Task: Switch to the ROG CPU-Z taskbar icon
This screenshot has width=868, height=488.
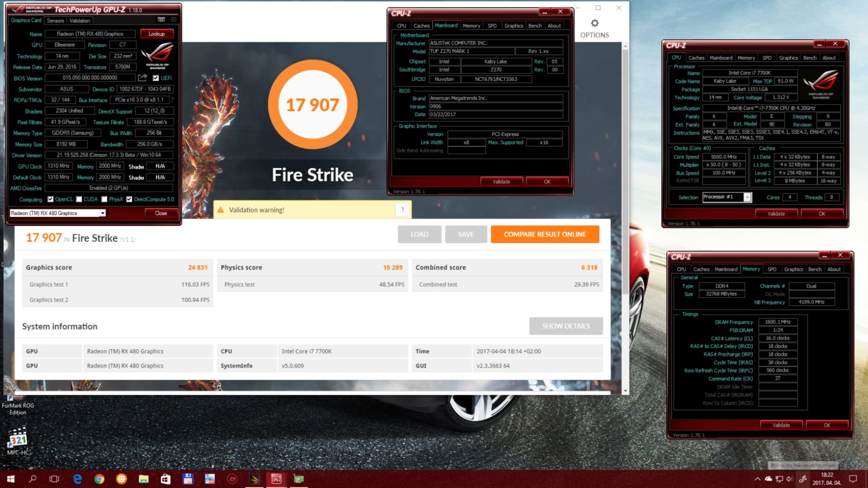Action: click(x=276, y=479)
